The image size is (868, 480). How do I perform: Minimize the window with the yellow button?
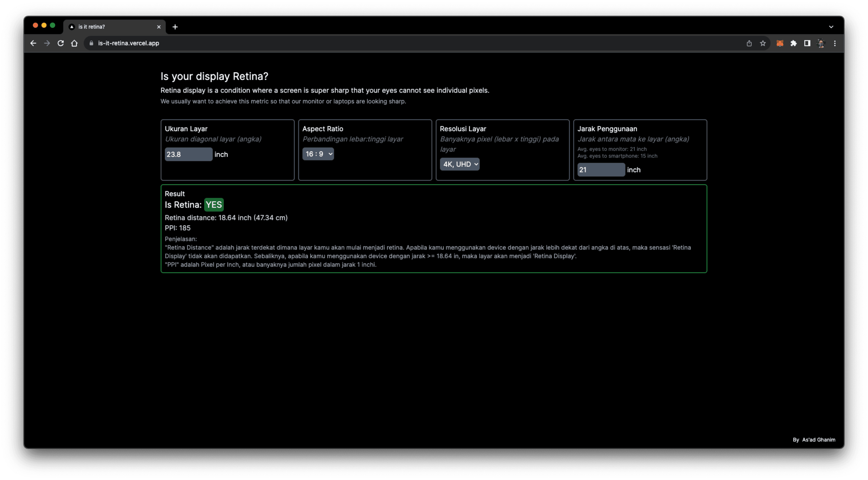[x=44, y=25]
